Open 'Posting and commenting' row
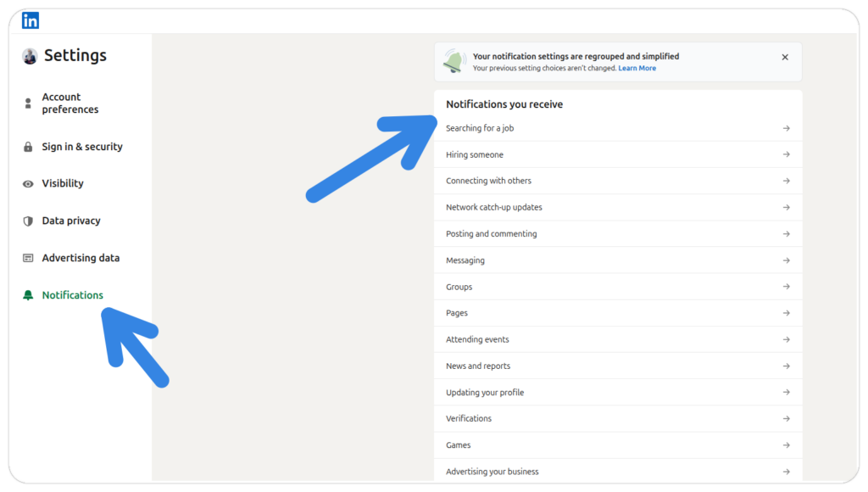 tap(618, 234)
